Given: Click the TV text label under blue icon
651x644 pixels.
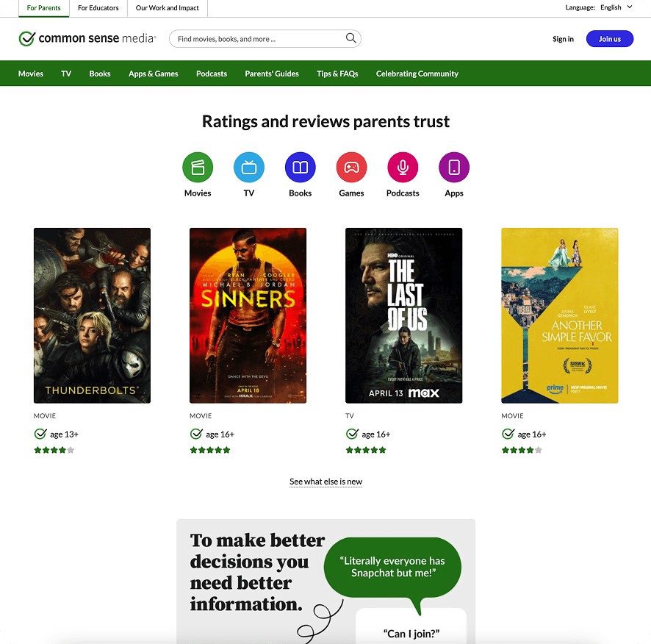Looking at the screenshot, I should click(x=248, y=193).
